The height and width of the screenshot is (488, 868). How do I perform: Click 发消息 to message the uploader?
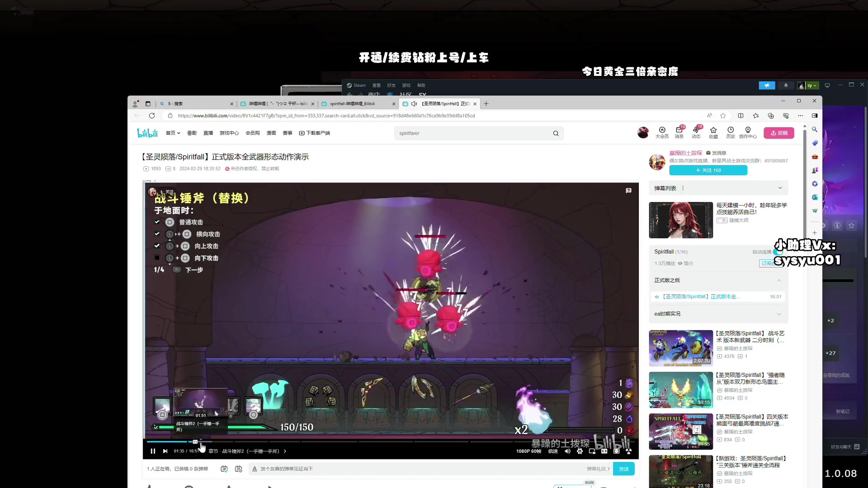pyautogui.click(x=716, y=153)
